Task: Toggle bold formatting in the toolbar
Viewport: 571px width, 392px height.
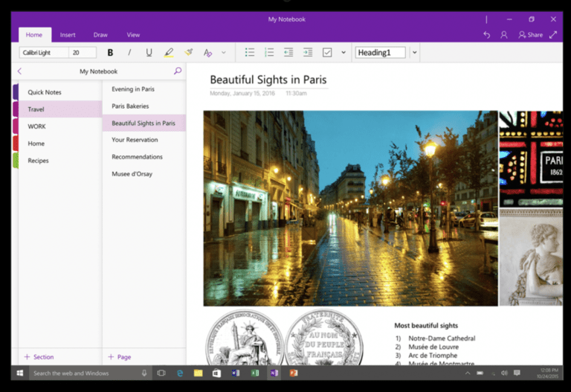Action: [110, 53]
